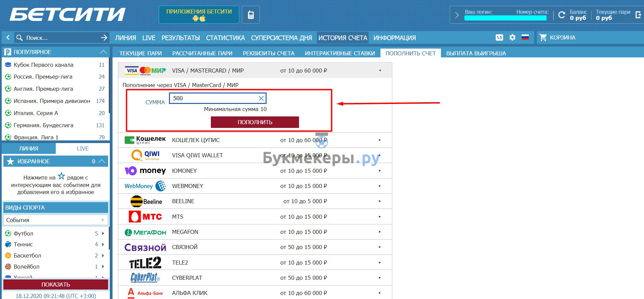The width and height of the screenshot is (644, 299).
Task: Click the Связной logo
Action: click(x=145, y=247)
